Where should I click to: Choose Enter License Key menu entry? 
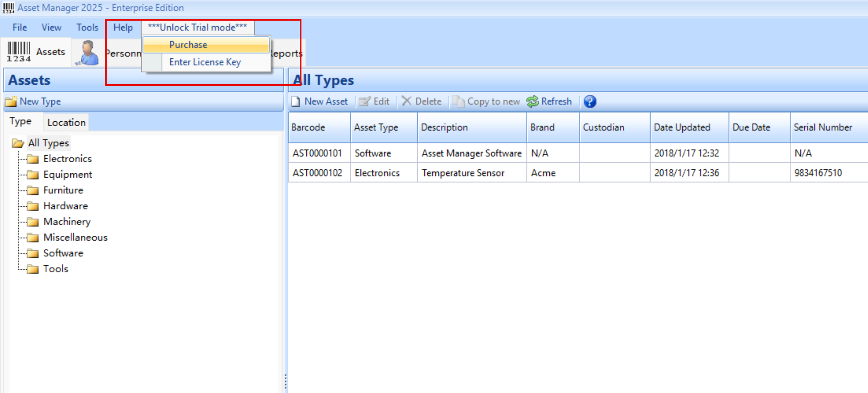click(205, 62)
